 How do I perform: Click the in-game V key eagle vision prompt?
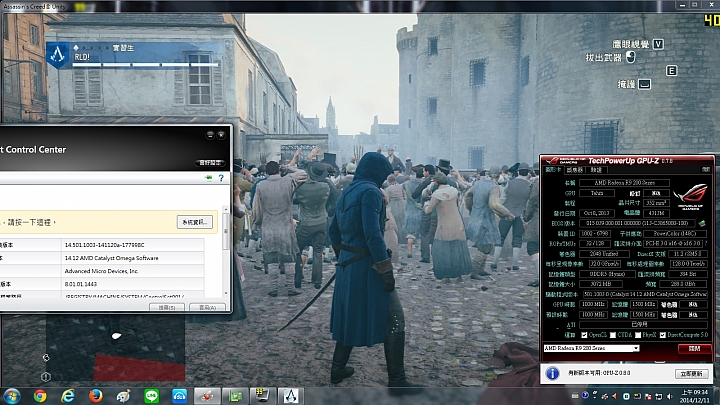point(658,44)
